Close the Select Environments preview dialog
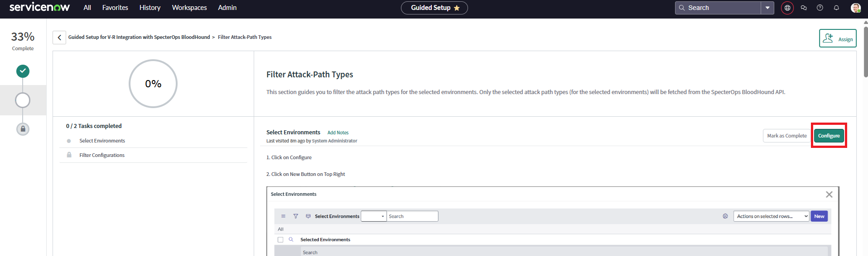The image size is (868, 256). [x=829, y=194]
